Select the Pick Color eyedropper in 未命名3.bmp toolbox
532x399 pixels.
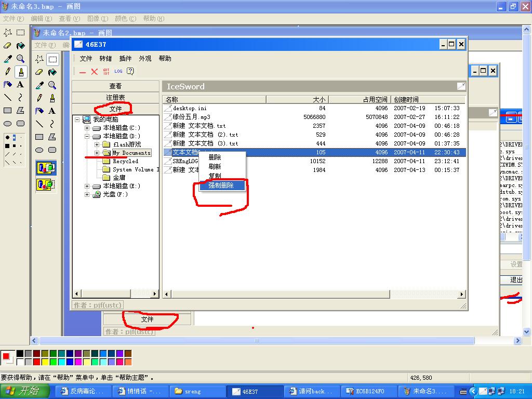point(7,59)
